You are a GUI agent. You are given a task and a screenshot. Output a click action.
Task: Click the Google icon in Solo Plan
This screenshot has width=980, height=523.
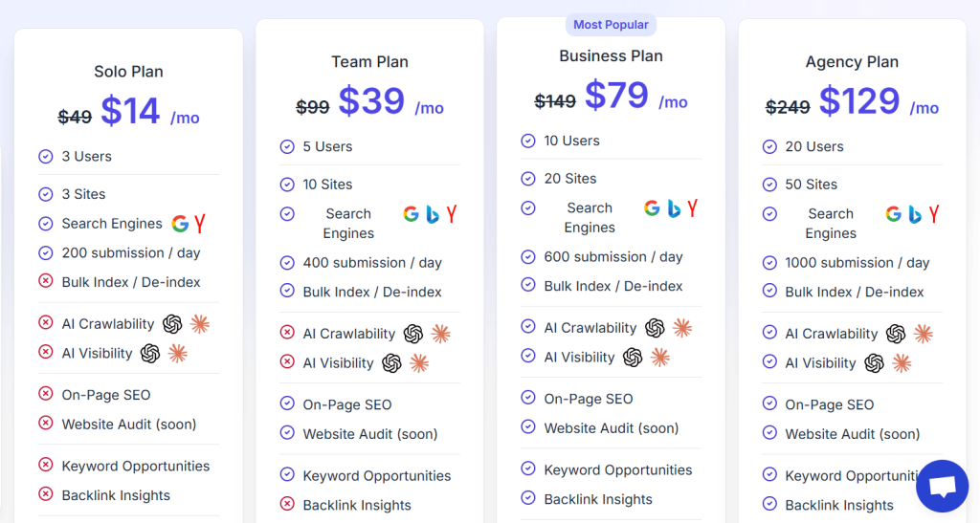(x=180, y=224)
